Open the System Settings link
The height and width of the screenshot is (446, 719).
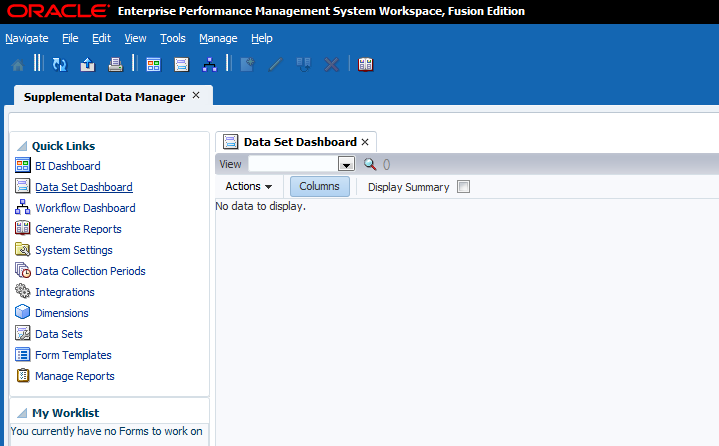tap(74, 250)
